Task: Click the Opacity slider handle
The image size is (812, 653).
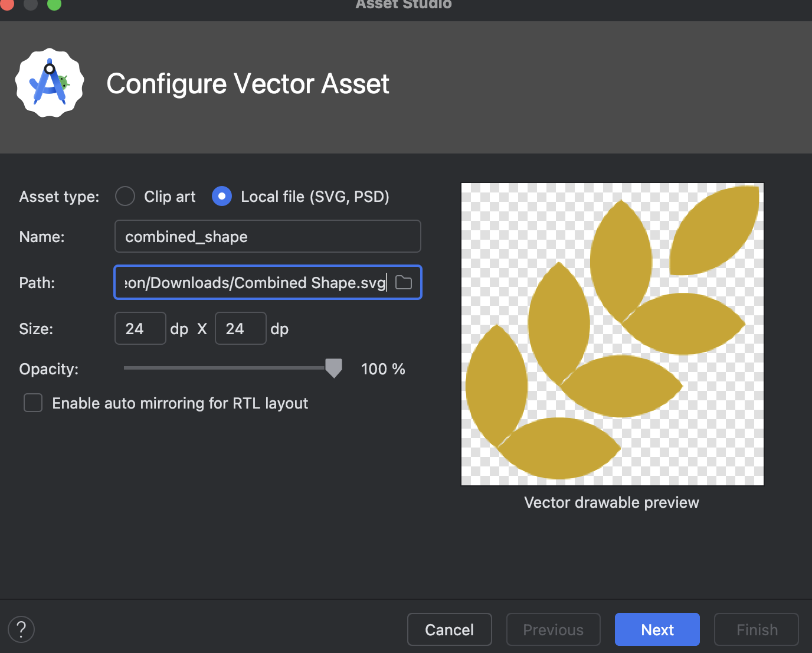Action: click(333, 368)
